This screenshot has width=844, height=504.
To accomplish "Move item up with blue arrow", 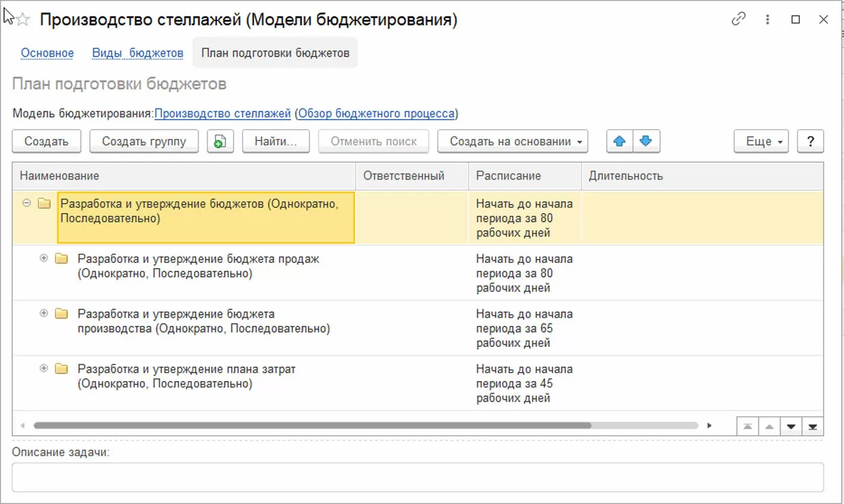I will pos(620,141).
